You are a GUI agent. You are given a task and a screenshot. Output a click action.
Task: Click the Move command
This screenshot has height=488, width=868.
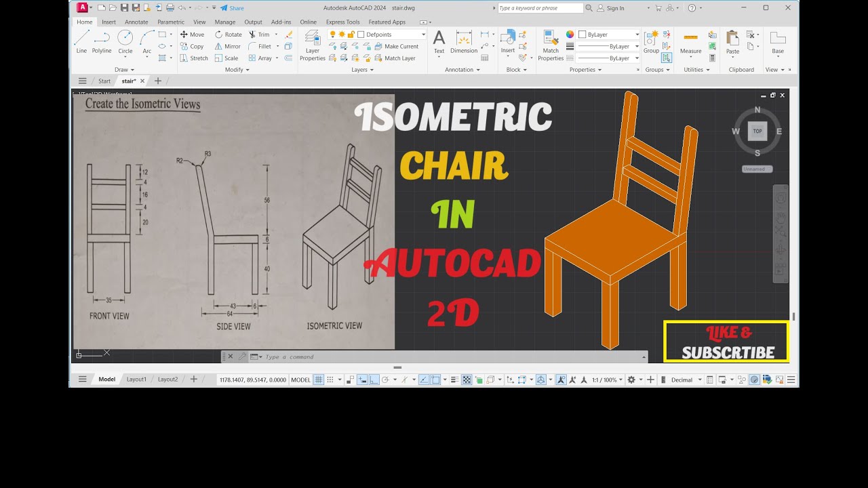192,35
